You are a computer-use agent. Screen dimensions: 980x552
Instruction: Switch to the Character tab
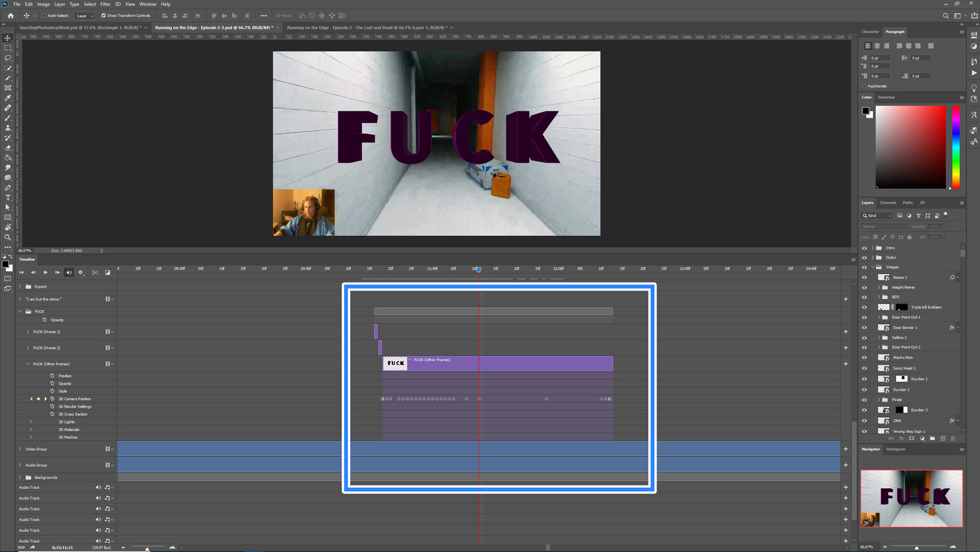pyautogui.click(x=870, y=32)
